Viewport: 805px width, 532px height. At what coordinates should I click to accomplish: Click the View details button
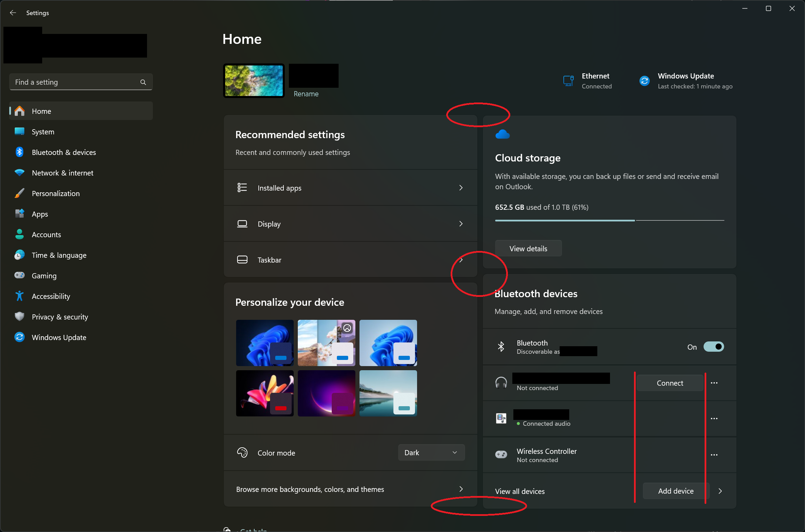coord(528,249)
